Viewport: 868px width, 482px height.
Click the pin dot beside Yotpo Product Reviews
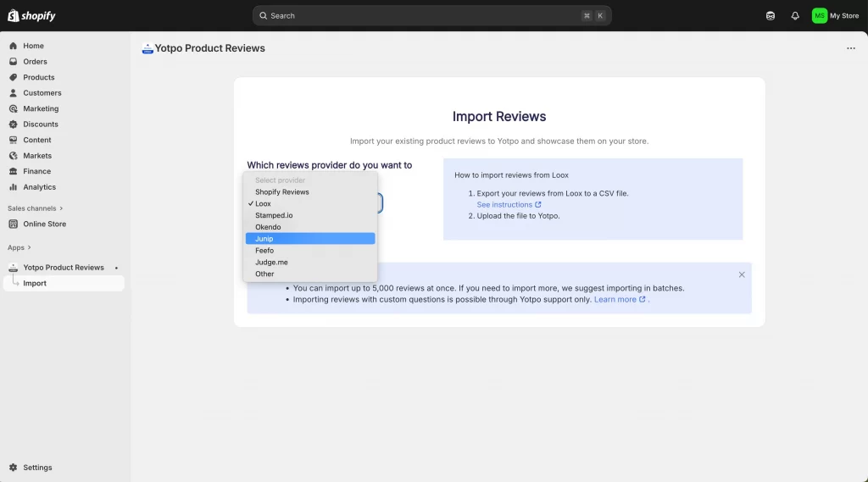(x=116, y=268)
